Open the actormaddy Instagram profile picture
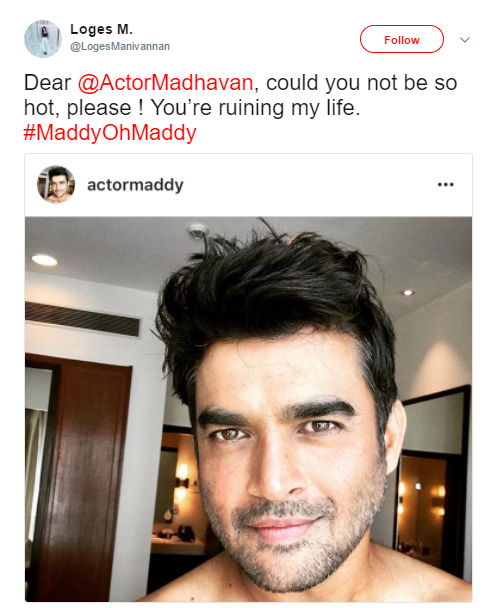 pyautogui.click(x=56, y=184)
